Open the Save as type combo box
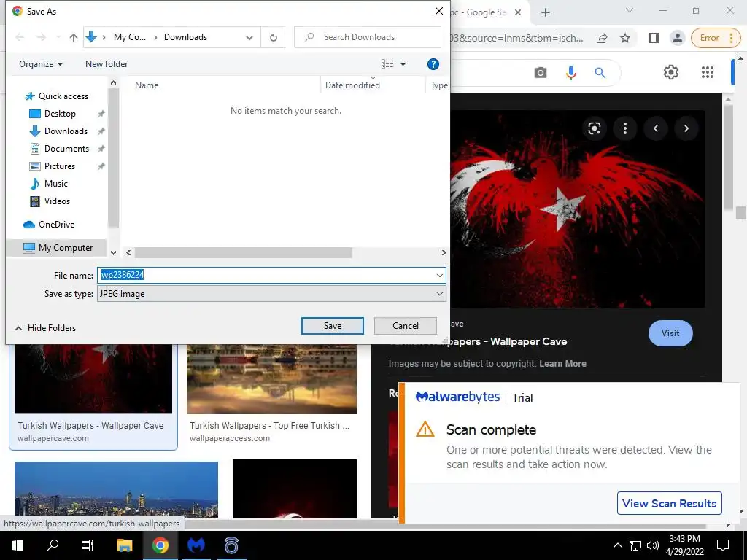Screen dimensions: 747x560 (x=271, y=294)
